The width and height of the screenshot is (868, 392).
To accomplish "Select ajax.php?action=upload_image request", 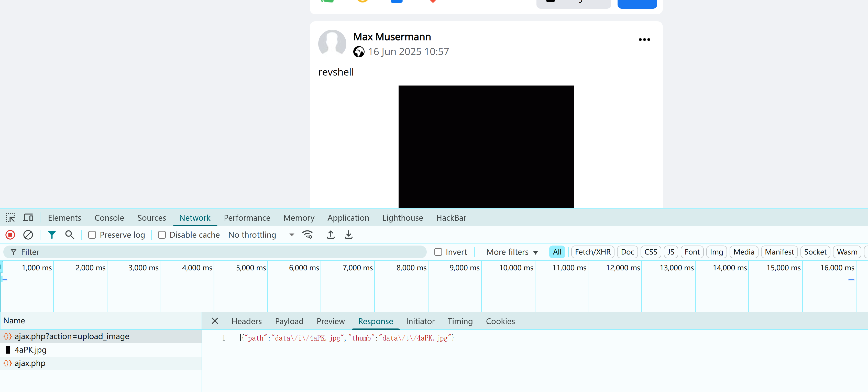I will tap(101, 336).
